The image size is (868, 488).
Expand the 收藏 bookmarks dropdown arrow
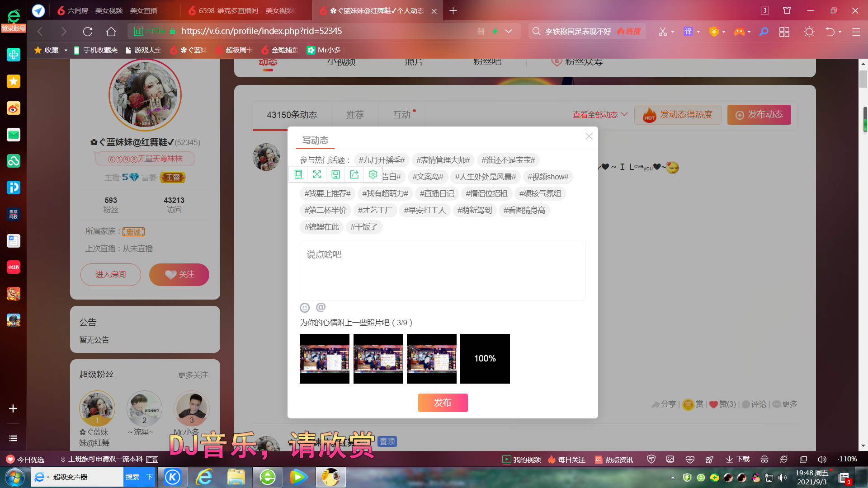(x=66, y=50)
